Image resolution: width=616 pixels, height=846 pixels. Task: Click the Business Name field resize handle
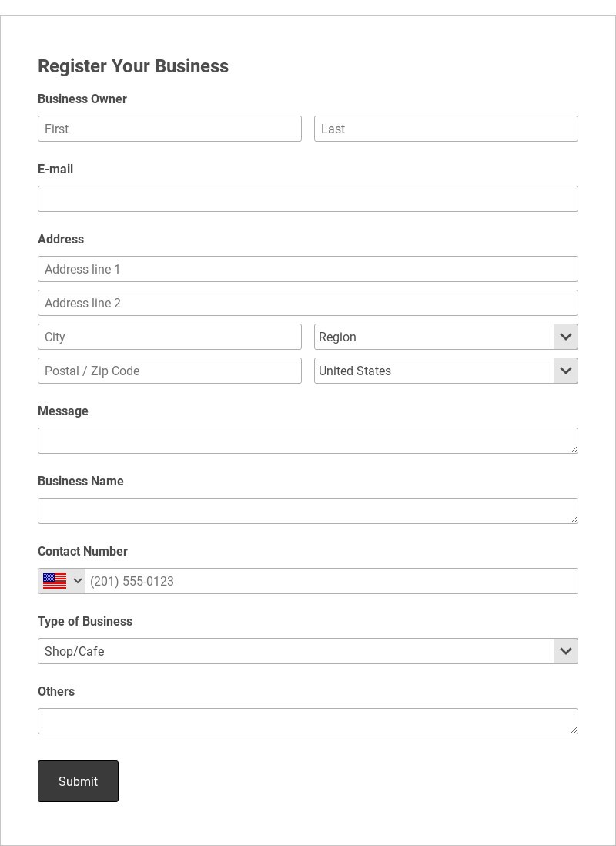(x=574, y=520)
